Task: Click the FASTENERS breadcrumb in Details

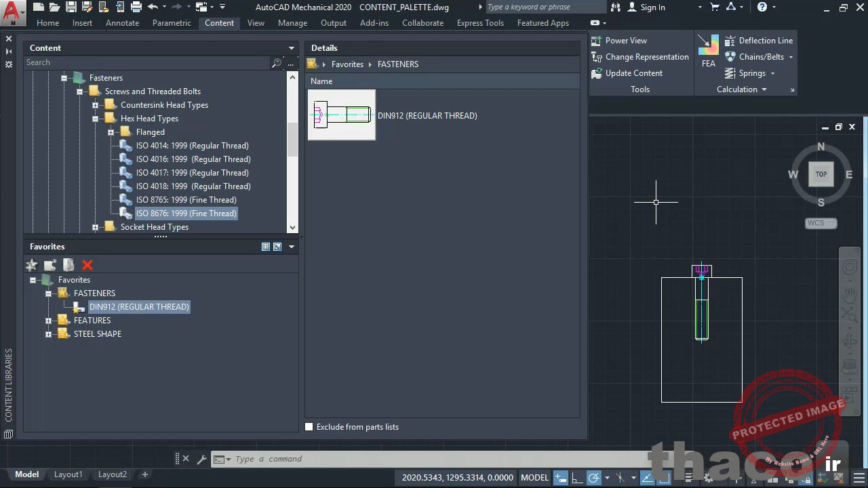Action: point(398,64)
